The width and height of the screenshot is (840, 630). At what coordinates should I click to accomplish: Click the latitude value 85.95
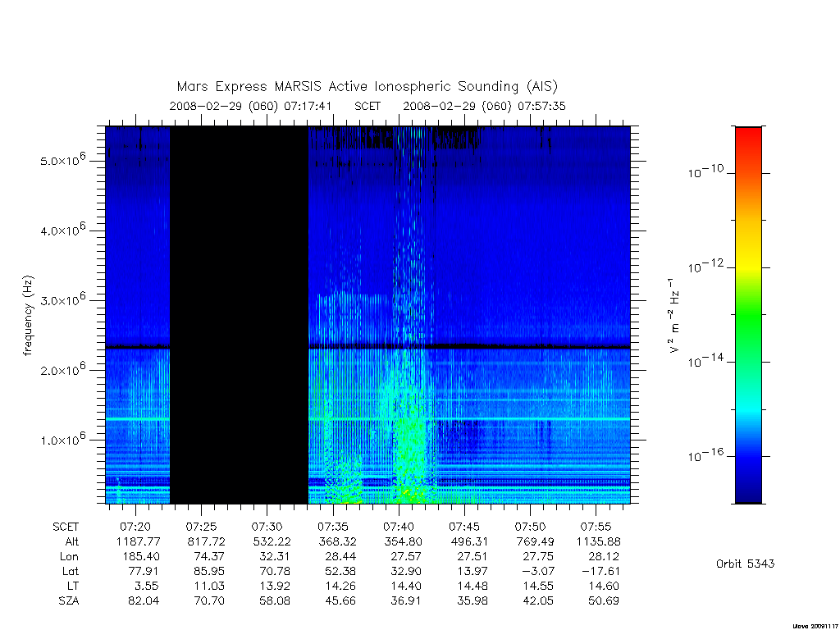209,572
